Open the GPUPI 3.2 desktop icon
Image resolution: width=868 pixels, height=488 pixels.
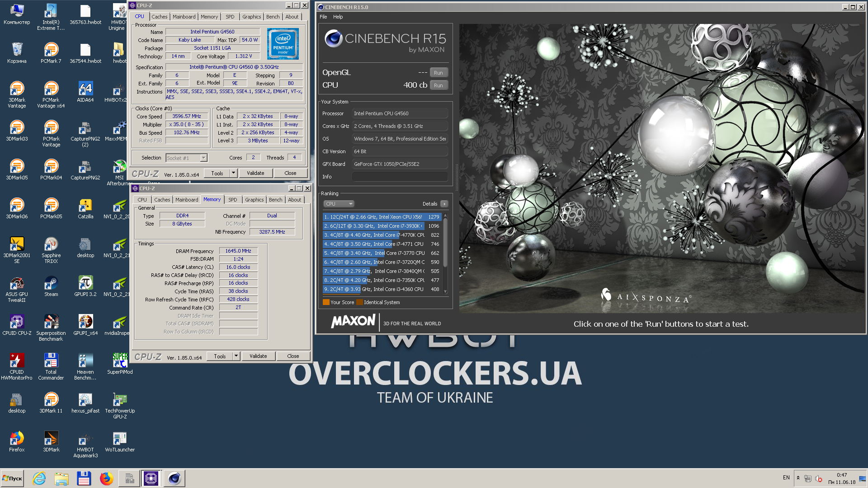point(85,286)
